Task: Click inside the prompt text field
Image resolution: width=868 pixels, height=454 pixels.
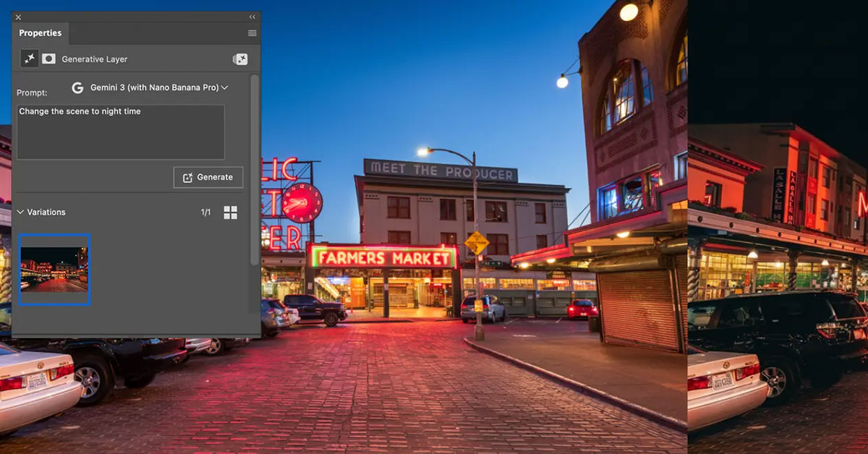Action: [120, 132]
